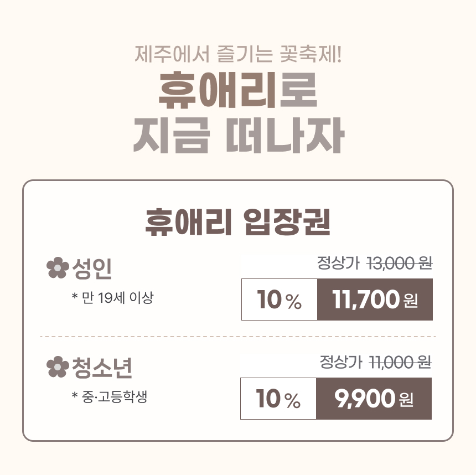The height and width of the screenshot is (475, 476).
Task: Click the 만 19세 이상 note
Action: [x=112, y=298]
